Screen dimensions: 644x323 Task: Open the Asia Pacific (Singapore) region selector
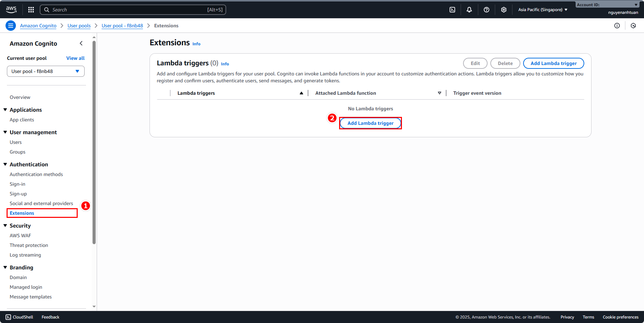pyautogui.click(x=542, y=10)
